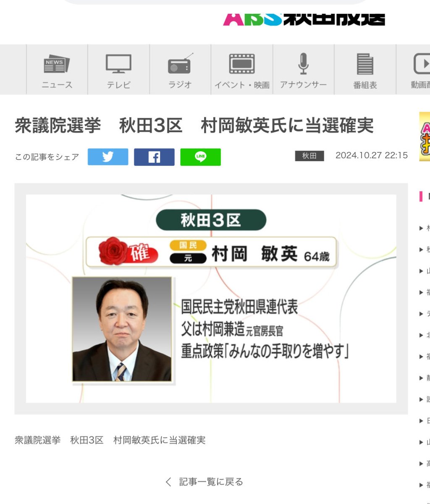Click the 国民民主党秋田県連代表 text line
Image resolution: width=430 pixels, height=504 pixels.
point(239,307)
